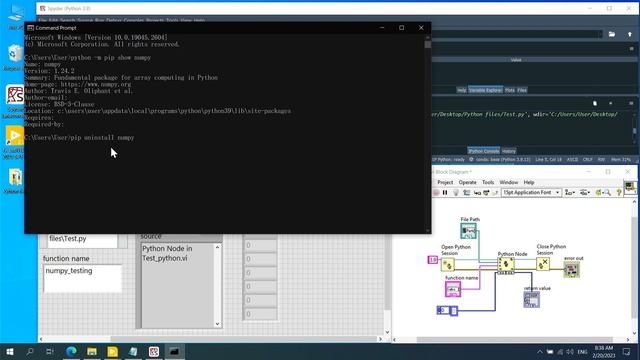Click RW file permission status entry
Viewport: 640px width, 360px height.
[601, 160]
